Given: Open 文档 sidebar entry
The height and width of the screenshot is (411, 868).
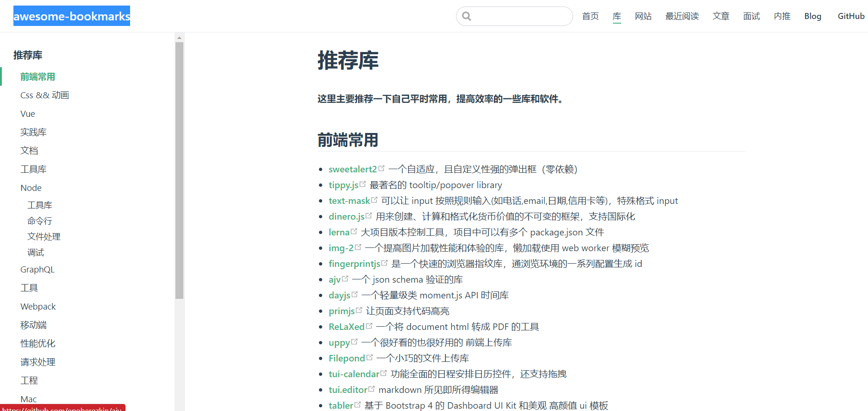Looking at the screenshot, I should tap(29, 151).
